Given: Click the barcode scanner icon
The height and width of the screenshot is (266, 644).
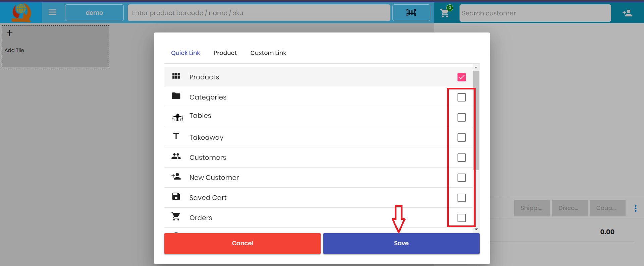Looking at the screenshot, I should coord(411,13).
